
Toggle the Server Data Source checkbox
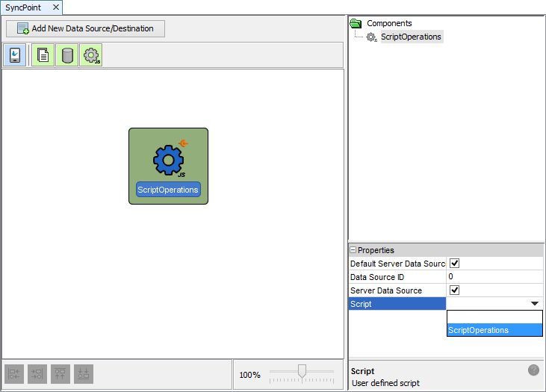(x=454, y=290)
